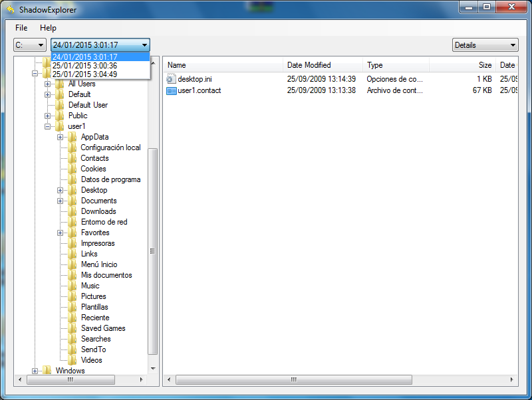Click the user1.contact file icon

pyautogui.click(x=172, y=90)
